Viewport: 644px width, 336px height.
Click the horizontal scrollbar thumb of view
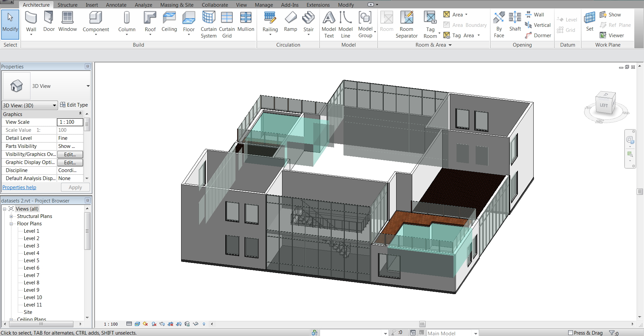coord(422,324)
